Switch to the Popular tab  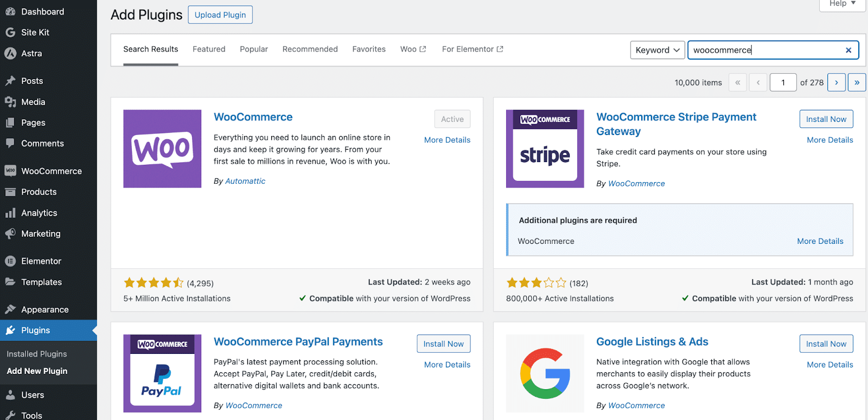click(x=254, y=49)
